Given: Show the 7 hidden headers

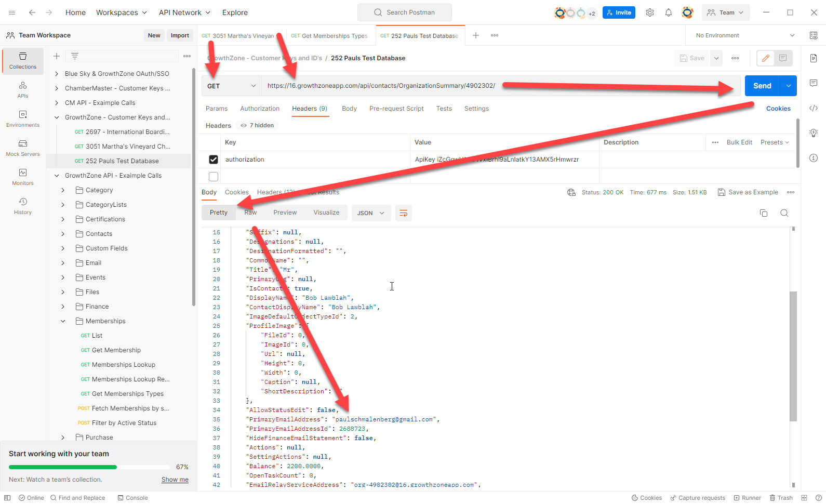Looking at the screenshot, I should pyautogui.click(x=258, y=125).
